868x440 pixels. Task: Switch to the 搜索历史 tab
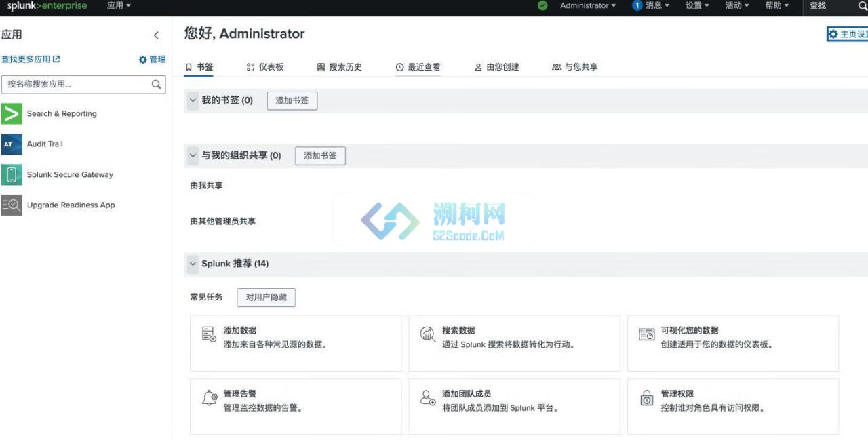click(x=340, y=67)
